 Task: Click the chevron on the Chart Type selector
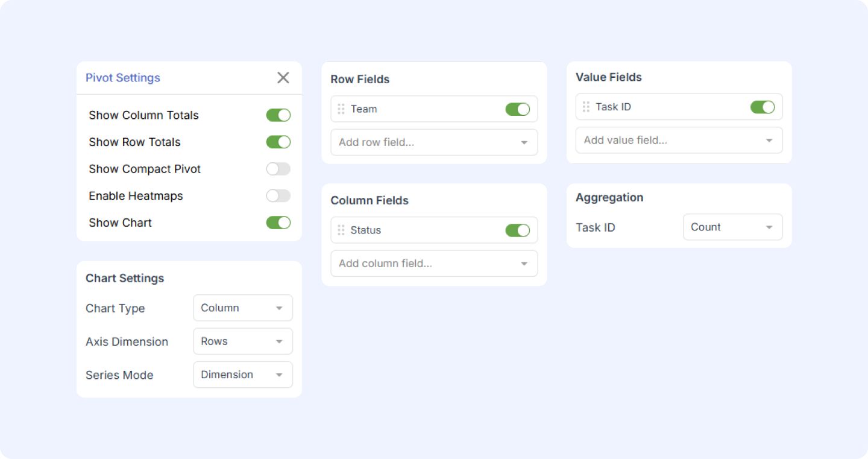[279, 308]
